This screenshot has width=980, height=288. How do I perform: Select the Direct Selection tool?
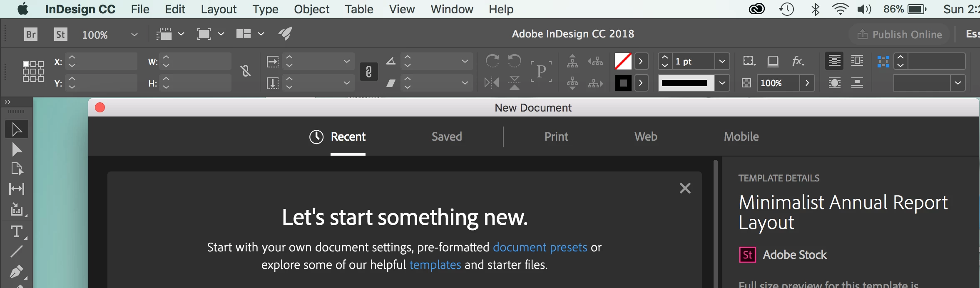pyautogui.click(x=17, y=149)
